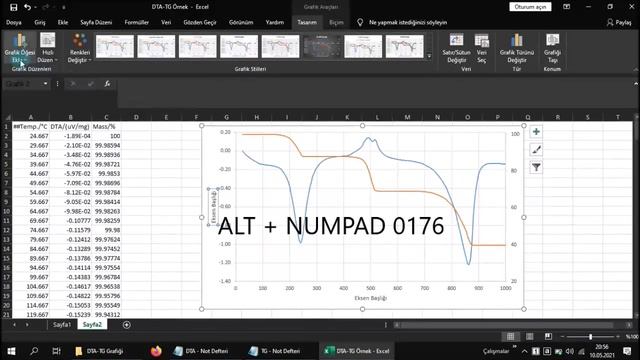This screenshot has width=640, height=360.
Task: Click the Oturum açın button
Action: 530,7
